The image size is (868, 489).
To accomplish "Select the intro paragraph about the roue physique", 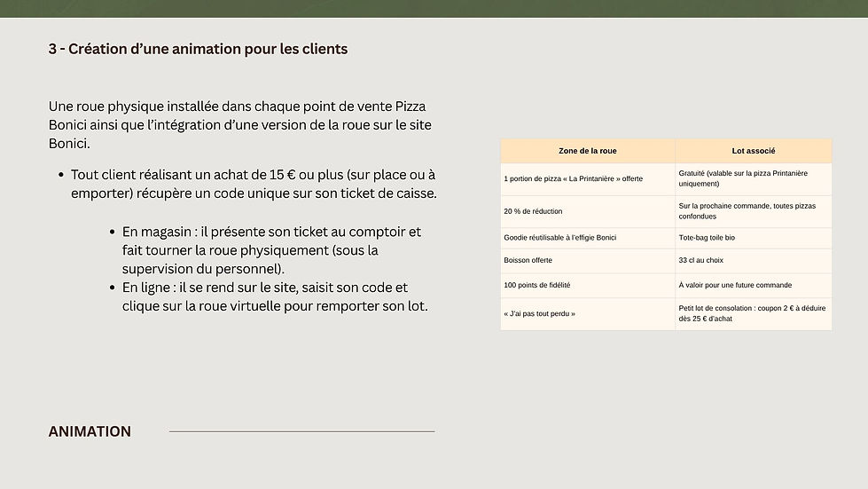I will click(x=240, y=124).
